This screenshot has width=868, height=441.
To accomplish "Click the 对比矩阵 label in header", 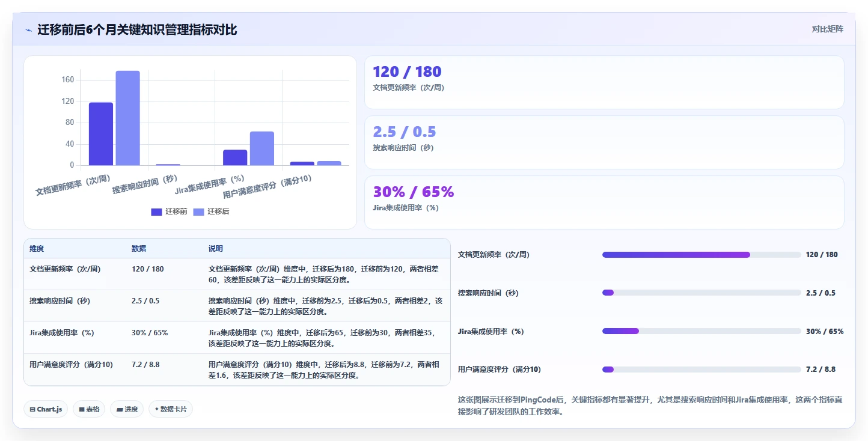I will coord(827,29).
